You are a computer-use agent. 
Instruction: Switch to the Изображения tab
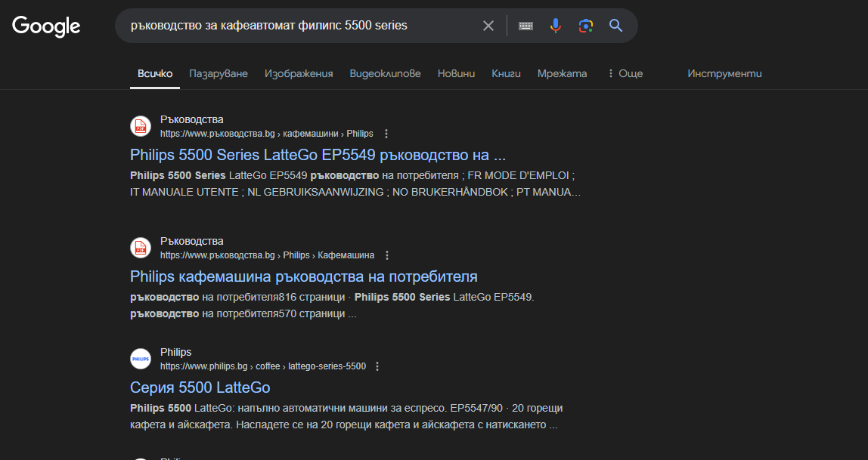pyautogui.click(x=299, y=73)
